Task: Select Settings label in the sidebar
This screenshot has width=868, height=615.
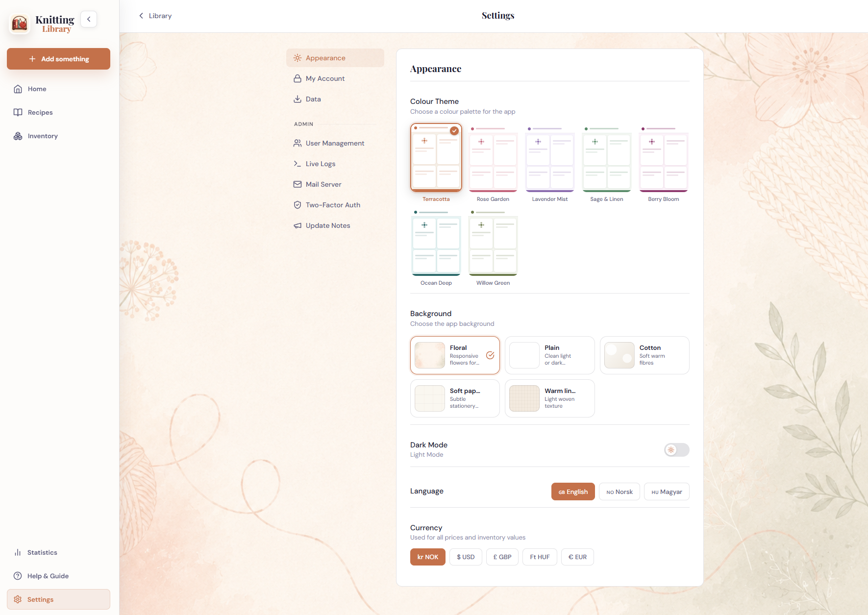Action: coord(40,599)
